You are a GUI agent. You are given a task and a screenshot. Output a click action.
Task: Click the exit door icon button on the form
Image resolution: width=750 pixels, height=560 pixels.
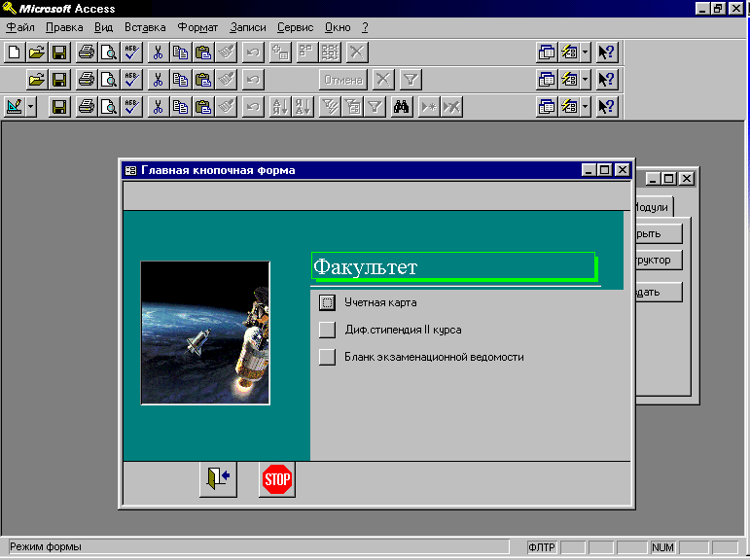[218, 478]
